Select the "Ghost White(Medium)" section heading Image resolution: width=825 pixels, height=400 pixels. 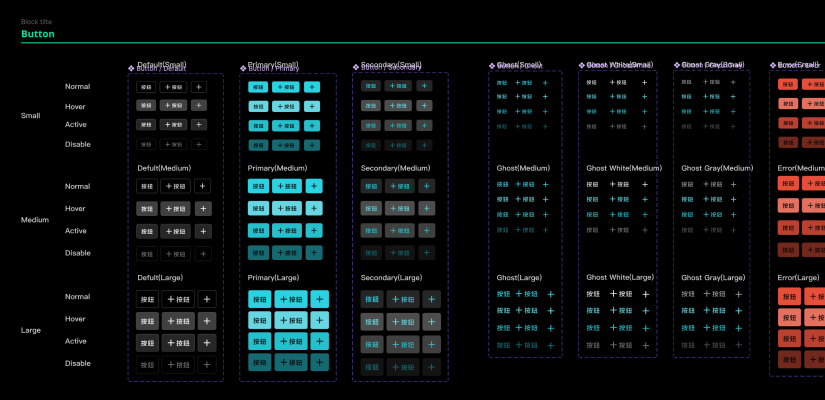point(624,168)
